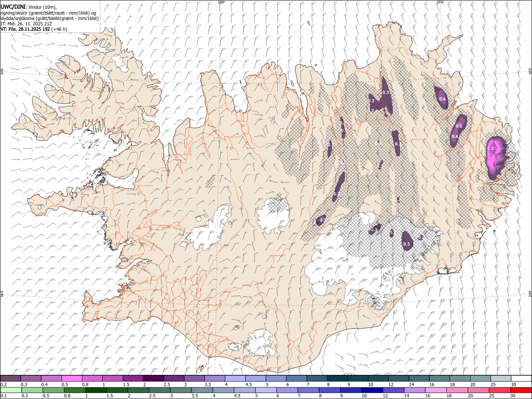Pick the upper scale swatch between 0.2 and 0.3
Image resolution: width=532 pixels, height=399 pixels.
[11, 379]
